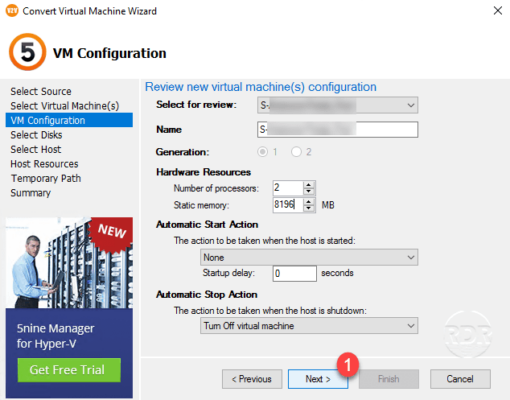Screen dimensions: 510x400
Task: Open the Automatic Stop Action dropdown
Action: [x=309, y=326]
